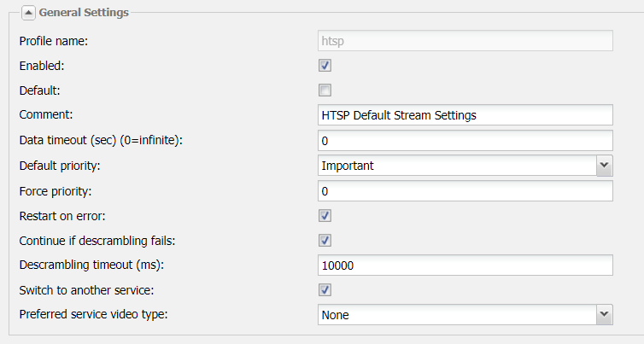644x344 pixels.
Task: Focus the Data timeout input field
Action: tap(465, 140)
